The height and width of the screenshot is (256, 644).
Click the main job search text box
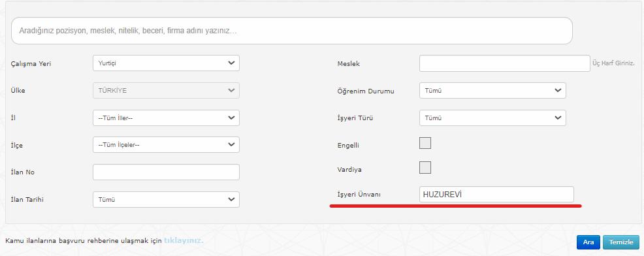(x=291, y=31)
